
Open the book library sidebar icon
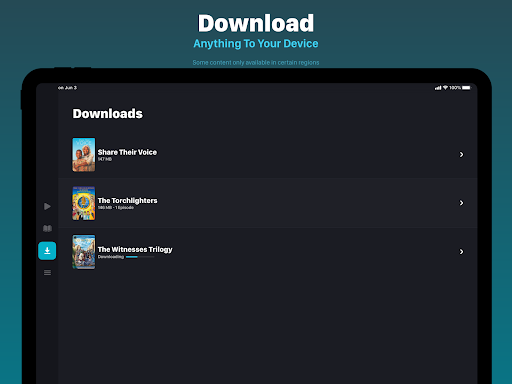47,228
